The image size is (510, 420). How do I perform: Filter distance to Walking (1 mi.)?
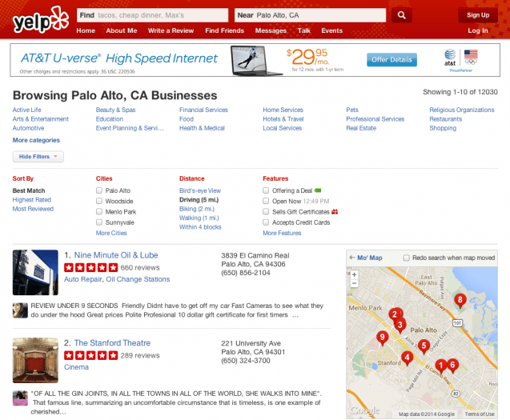[199, 218]
